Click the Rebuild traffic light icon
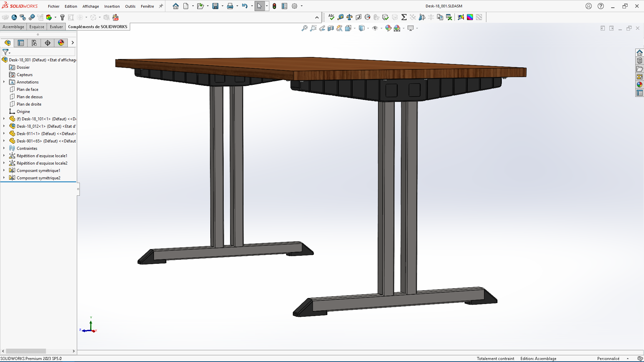This screenshot has width=644, height=362. (274, 6)
